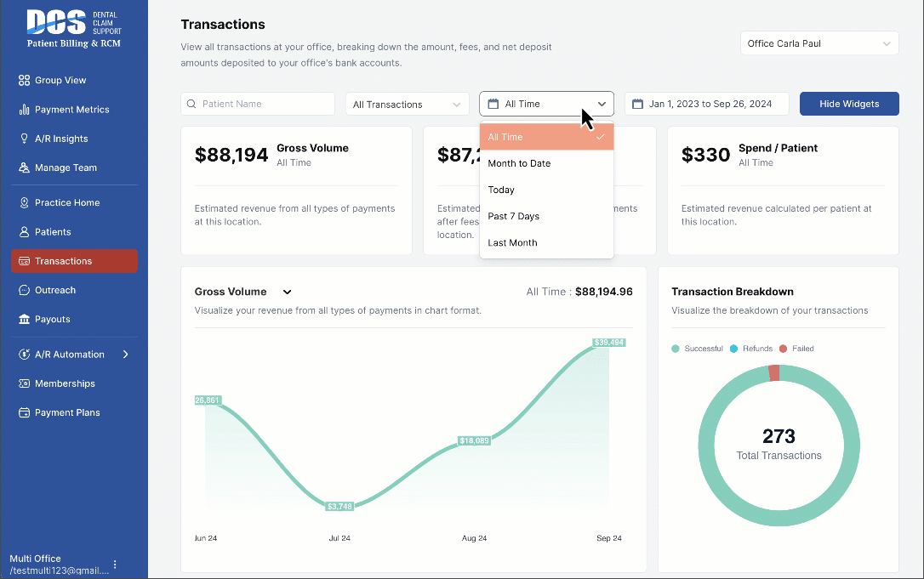The width and height of the screenshot is (924, 579).
Task: Open account options three-dot menu
Action: 115,565
